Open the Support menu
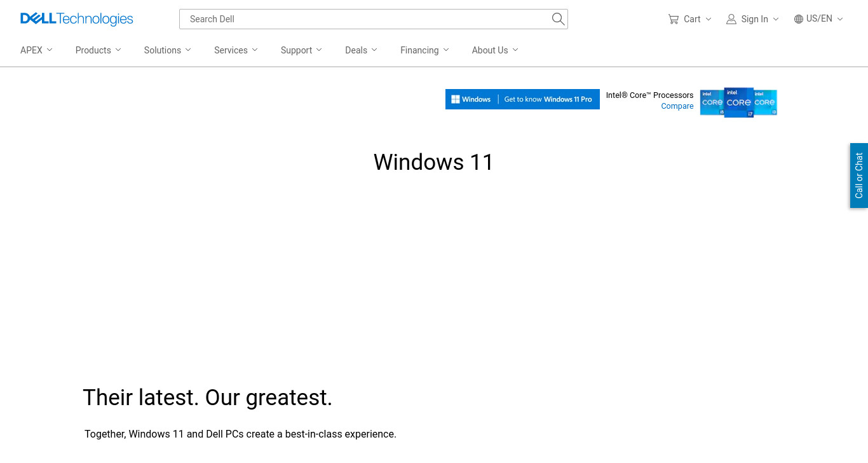 coord(301,50)
